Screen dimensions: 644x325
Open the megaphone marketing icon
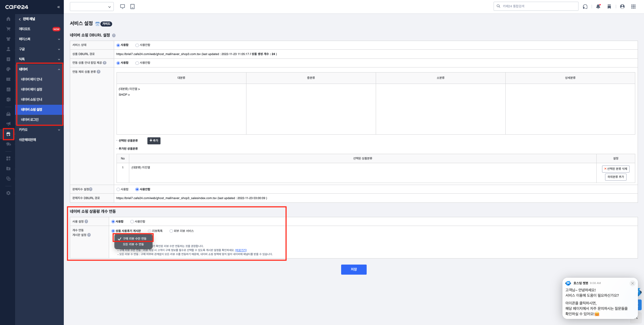pos(8,124)
